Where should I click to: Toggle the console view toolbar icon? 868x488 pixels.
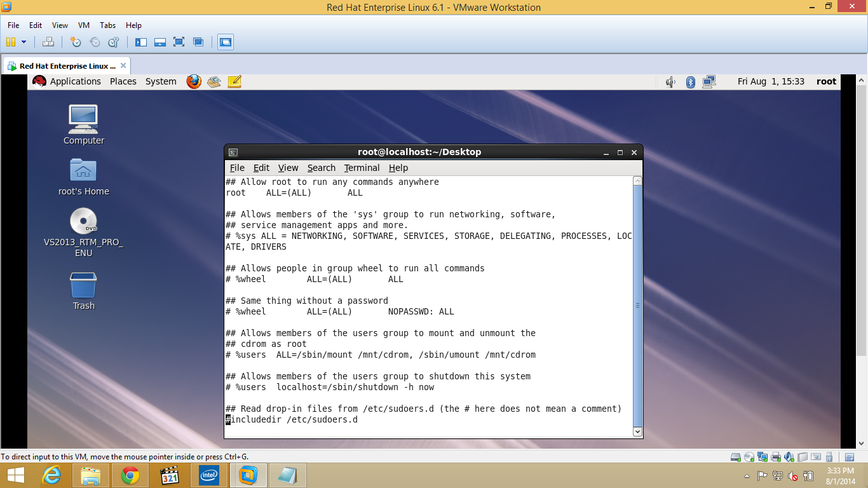tap(226, 42)
